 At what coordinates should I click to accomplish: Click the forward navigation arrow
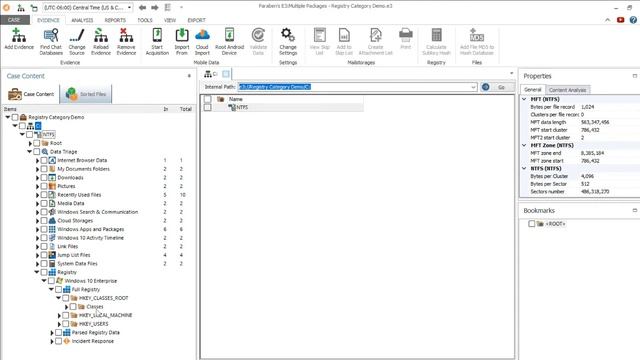pos(155,7)
